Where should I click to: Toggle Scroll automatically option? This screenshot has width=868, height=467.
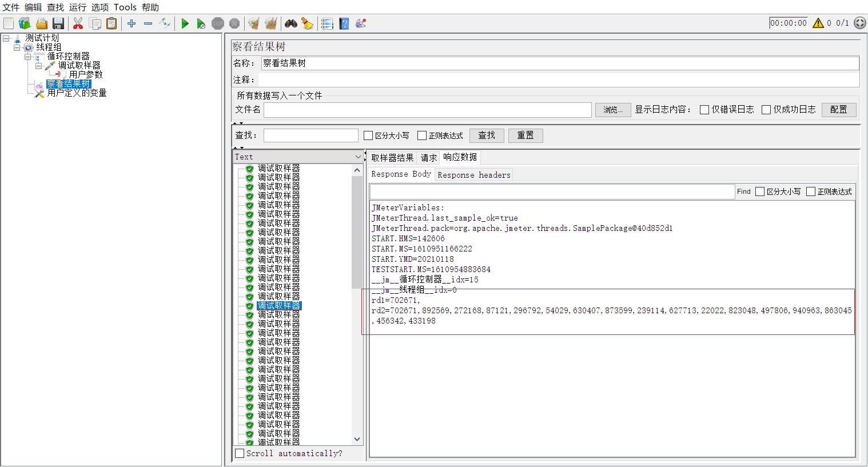pos(240,453)
